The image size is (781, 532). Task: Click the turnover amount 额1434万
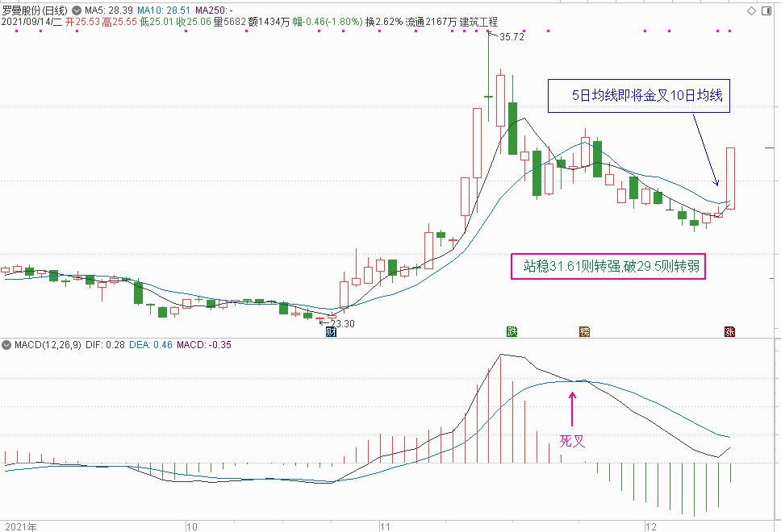[x=269, y=22]
